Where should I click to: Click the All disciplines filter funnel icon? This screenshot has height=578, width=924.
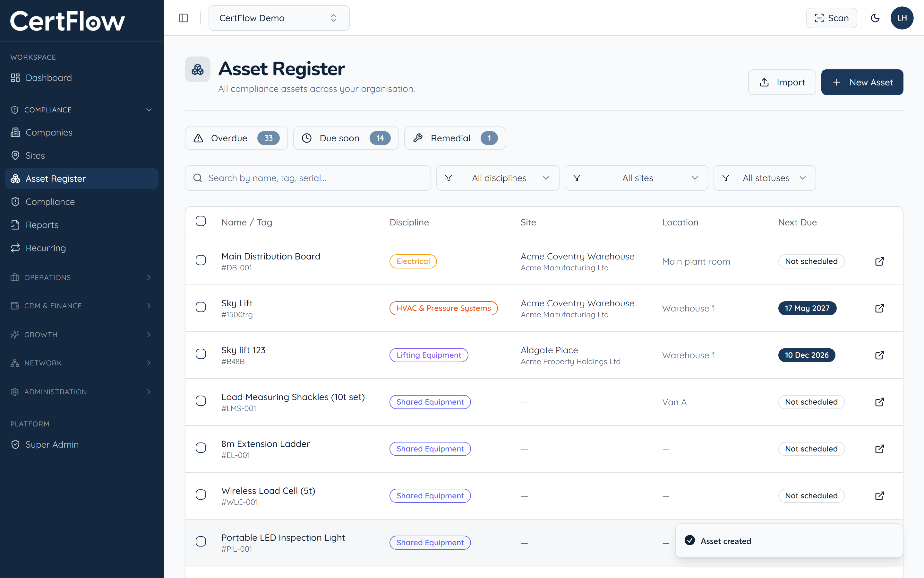tap(449, 178)
